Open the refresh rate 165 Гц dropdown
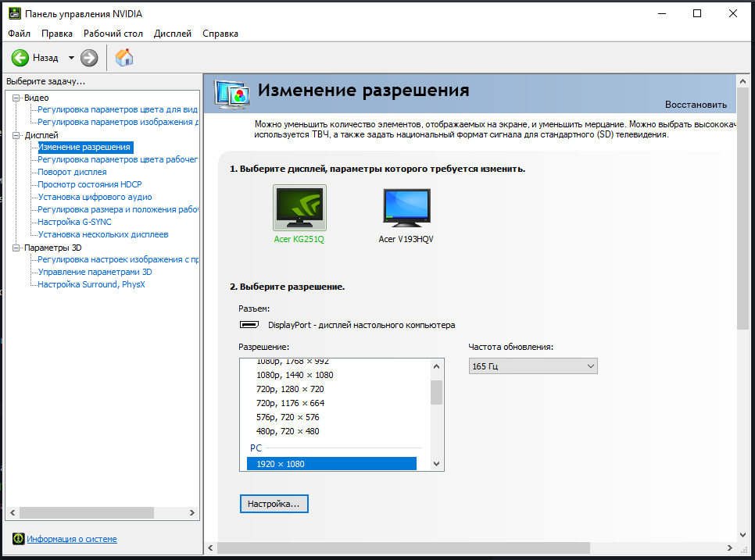Viewport: 755px width, 560px height. coord(533,366)
